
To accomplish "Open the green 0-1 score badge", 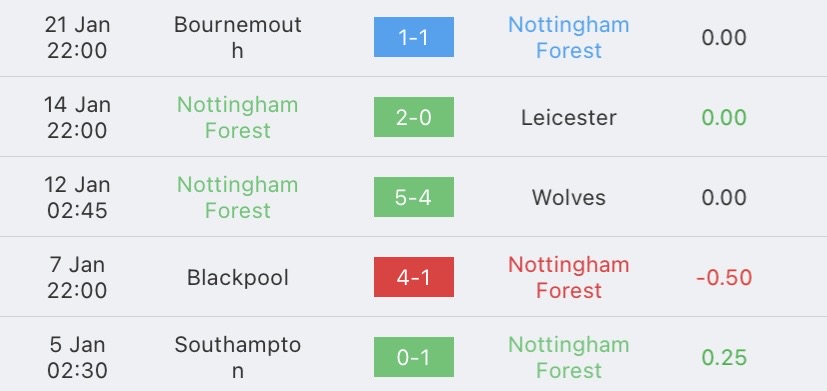I will coord(414,357).
